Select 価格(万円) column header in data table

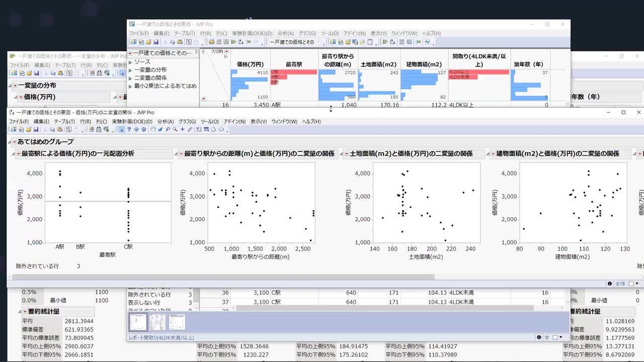(x=250, y=64)
